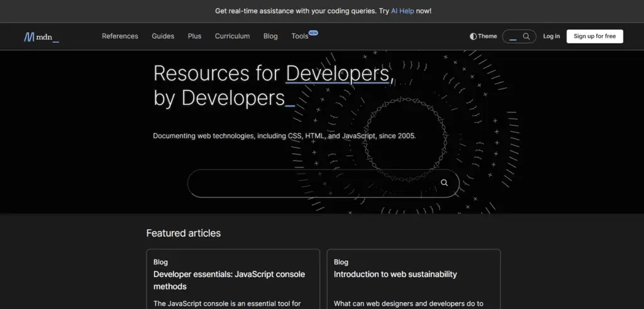Viewport: 644px width, 309px height.
Task: Go to the Curriculum page
Action: click(232, 36)
